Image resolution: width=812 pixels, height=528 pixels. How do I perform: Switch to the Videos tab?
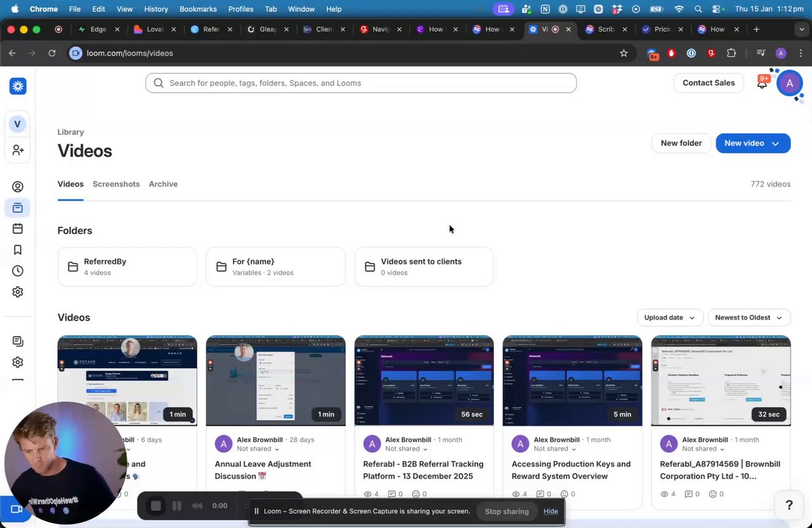tap(70, 184)
